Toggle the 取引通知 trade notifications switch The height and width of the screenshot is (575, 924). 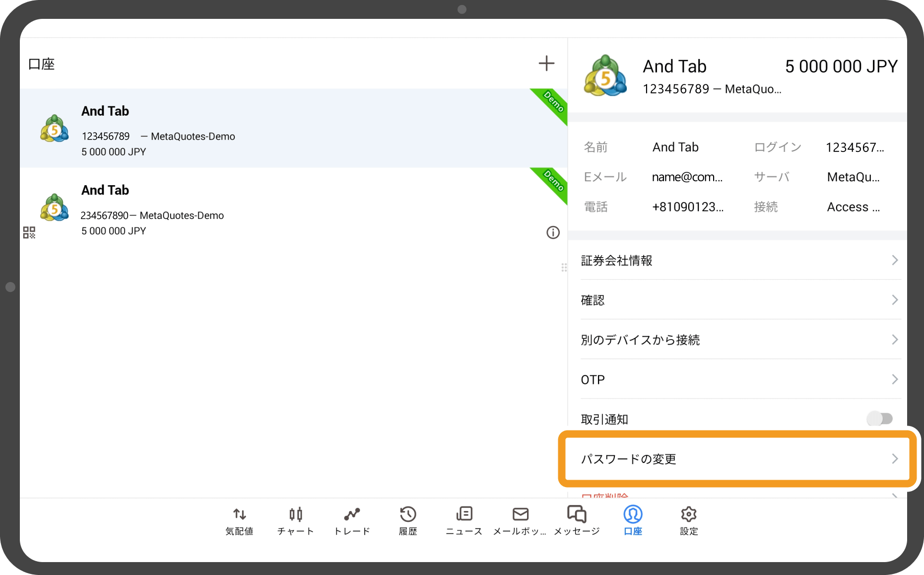click(x=879, y=419)
